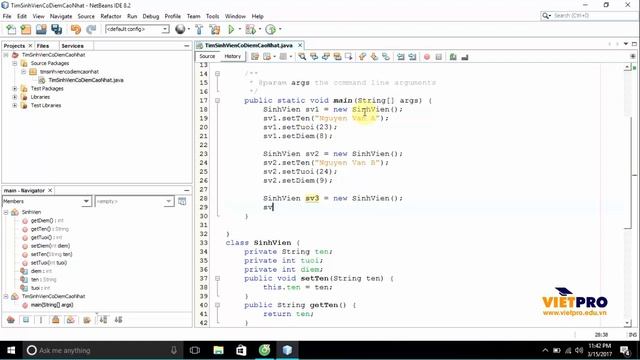
Task: Click Find Next Occurrence editor icon
Action: tap(326, 57)
